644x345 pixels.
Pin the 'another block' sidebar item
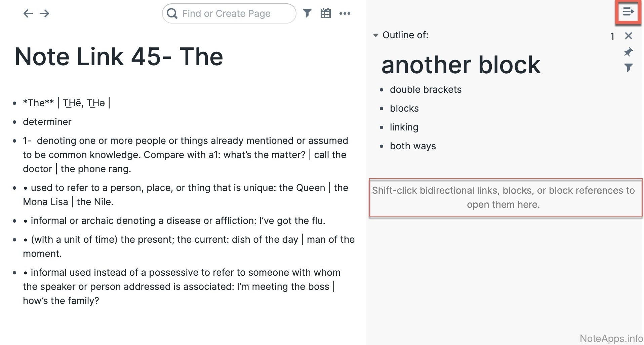pyautogui.click(x=628, y=52)
